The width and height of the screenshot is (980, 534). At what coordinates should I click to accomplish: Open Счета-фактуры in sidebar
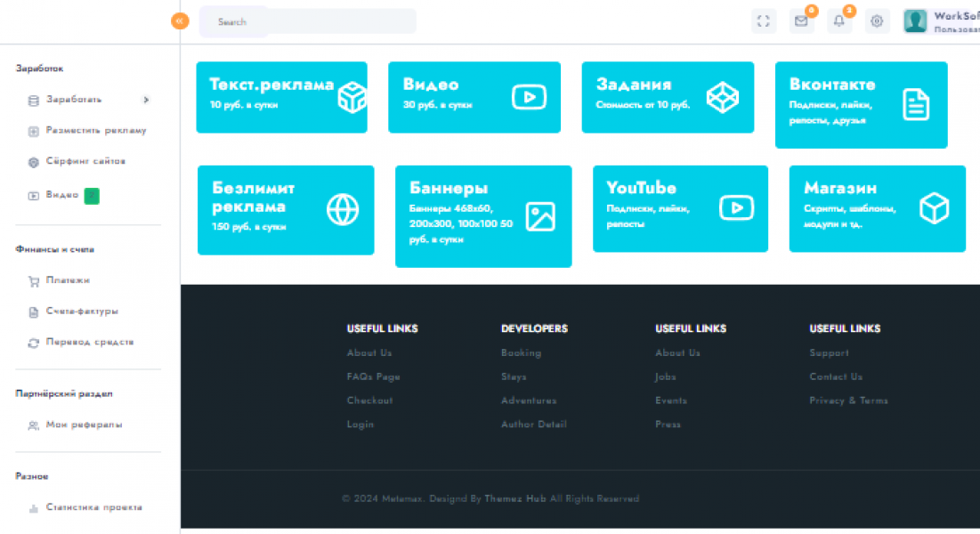click(x=82, y=311)
